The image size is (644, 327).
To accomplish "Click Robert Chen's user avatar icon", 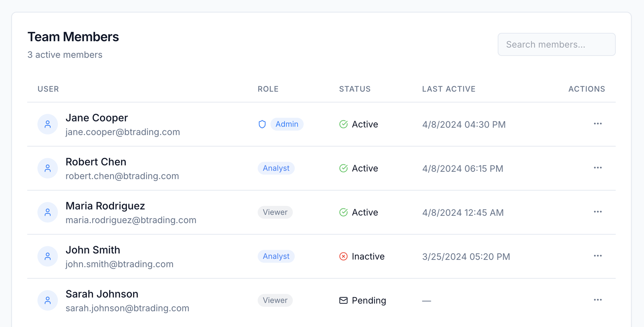I will 48,168.
